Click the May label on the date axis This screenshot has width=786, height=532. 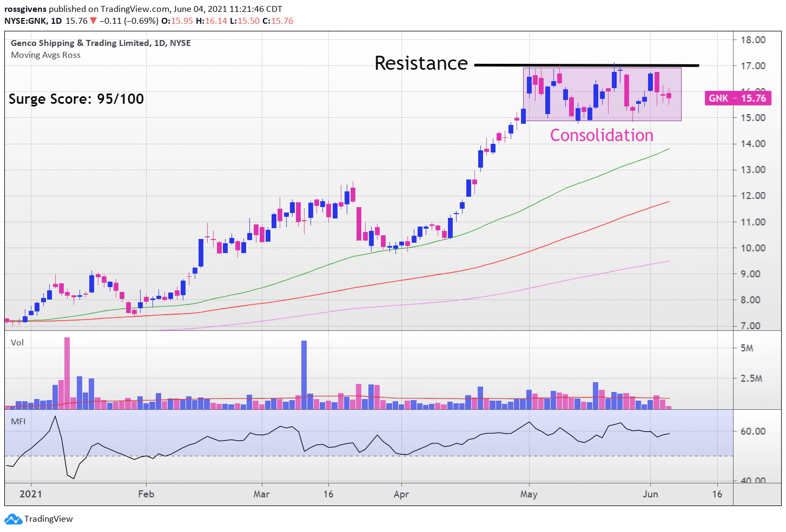pos(529,494)
